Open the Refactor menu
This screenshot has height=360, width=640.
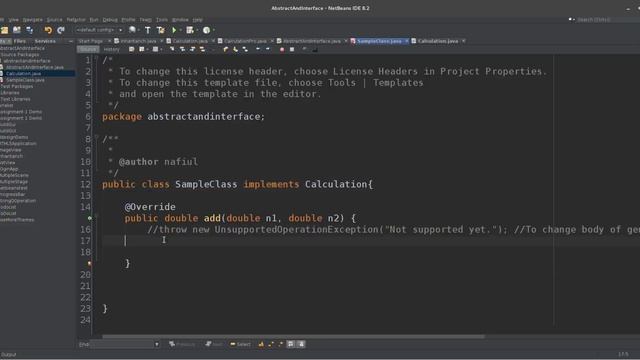click(76, 20)
